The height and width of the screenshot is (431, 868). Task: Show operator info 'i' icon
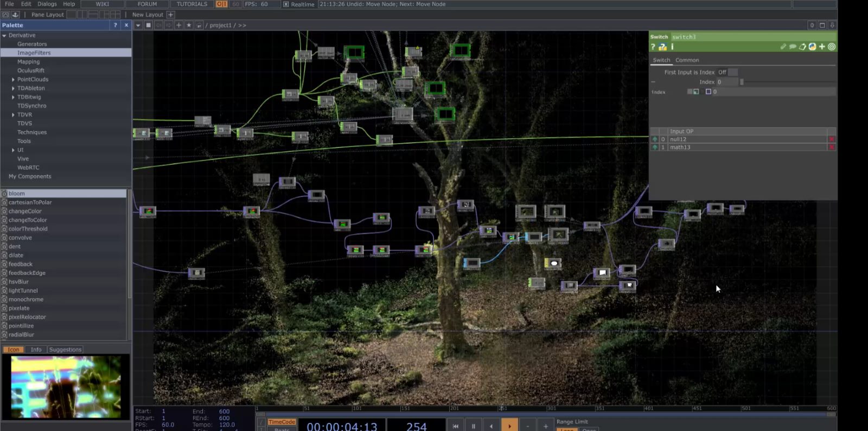pyautogui.click(x=672, y=47)
